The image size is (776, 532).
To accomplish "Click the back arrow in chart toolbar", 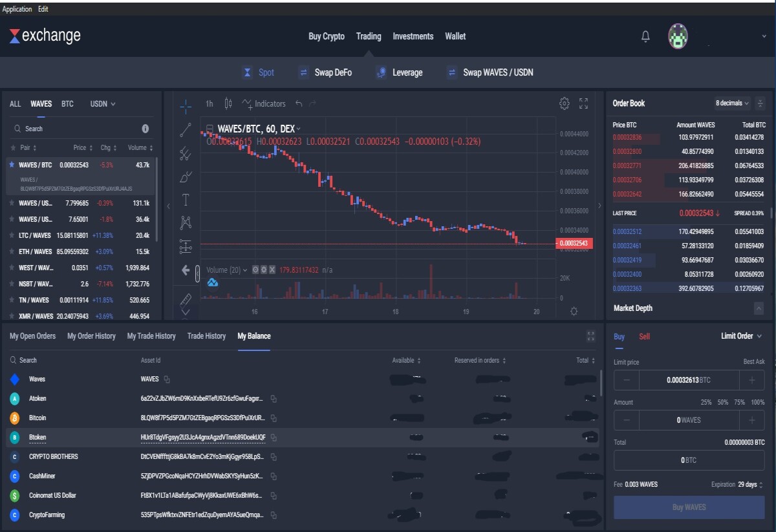I will (x=186, y=270).
